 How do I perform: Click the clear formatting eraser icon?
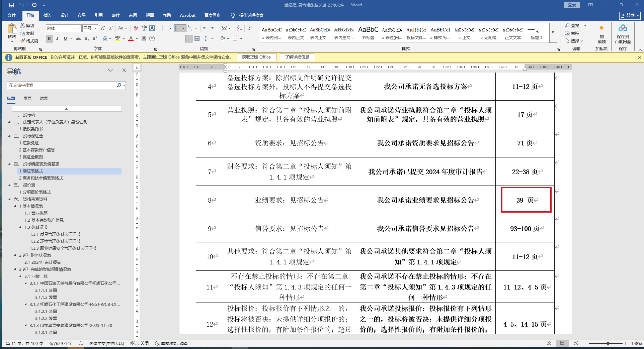[136, 28]
